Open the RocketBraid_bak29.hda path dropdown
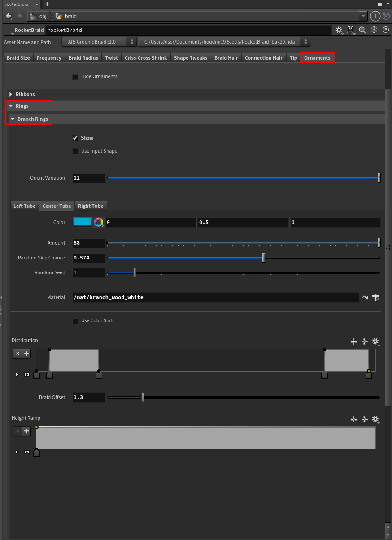392x540 pixels. coord(224,42)
